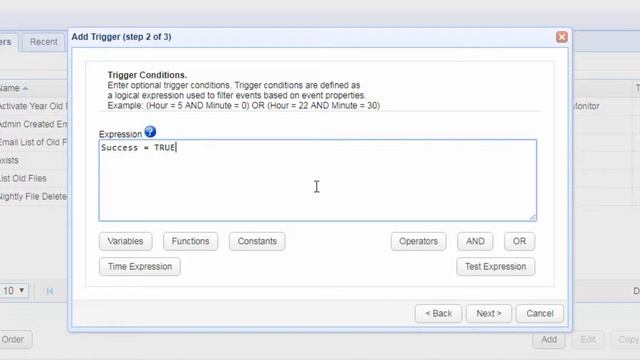
Task: Open the page size 10 dropdown
Action: tap(14, 291)
